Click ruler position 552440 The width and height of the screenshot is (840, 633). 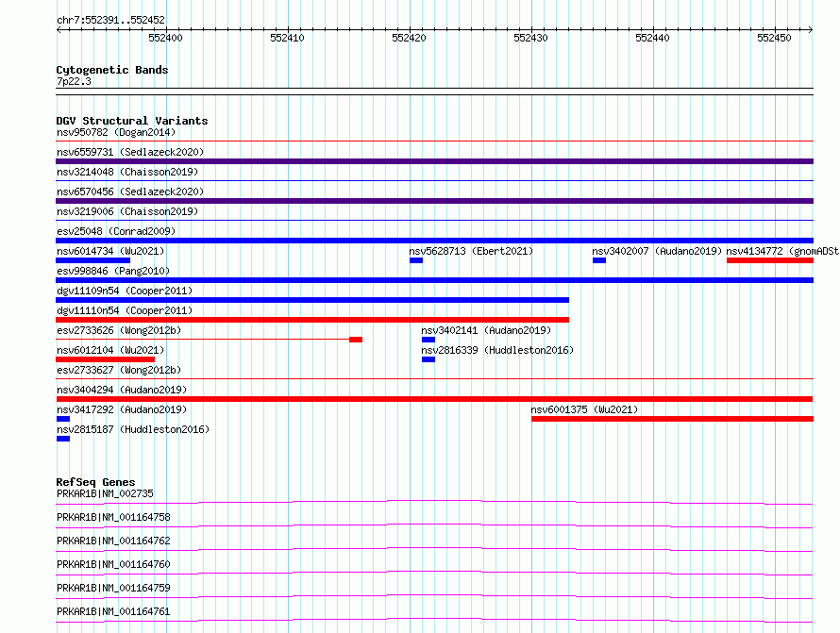(x=652, y=38)
